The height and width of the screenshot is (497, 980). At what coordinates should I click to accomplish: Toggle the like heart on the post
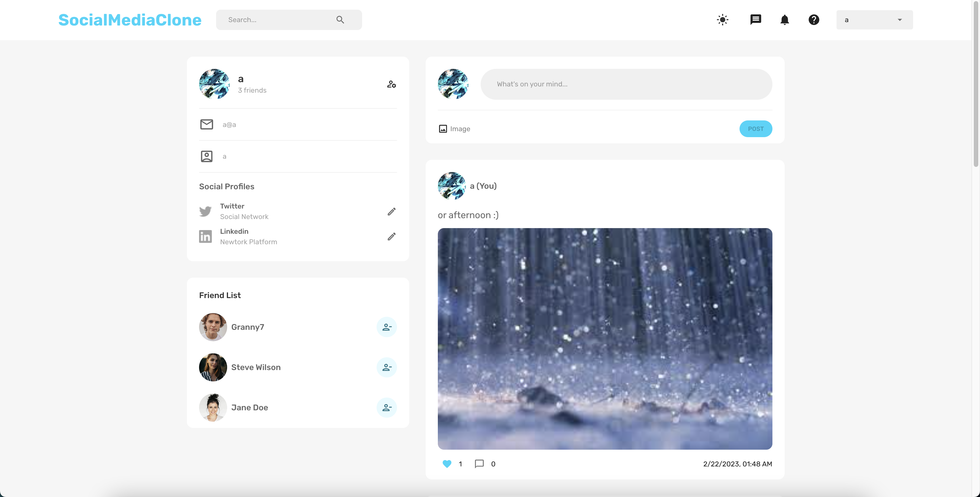pos(446,464)
